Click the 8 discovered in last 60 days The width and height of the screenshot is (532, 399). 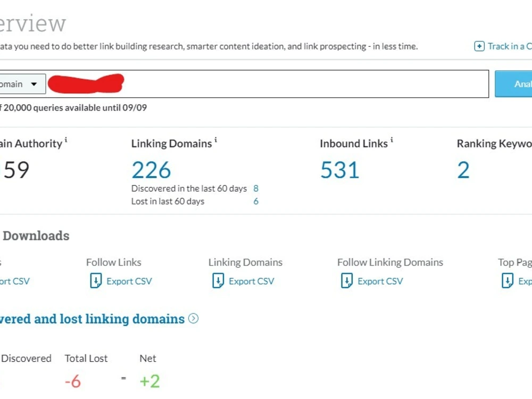[256, 189]
